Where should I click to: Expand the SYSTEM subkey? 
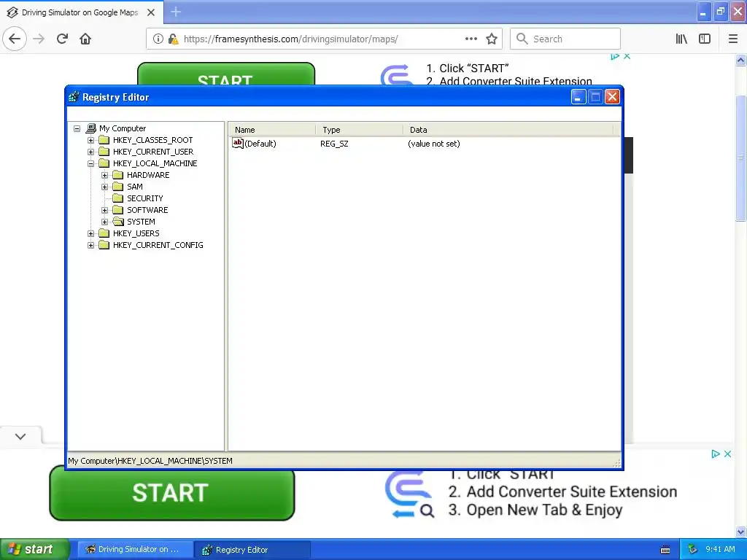[x=105, y=222]
